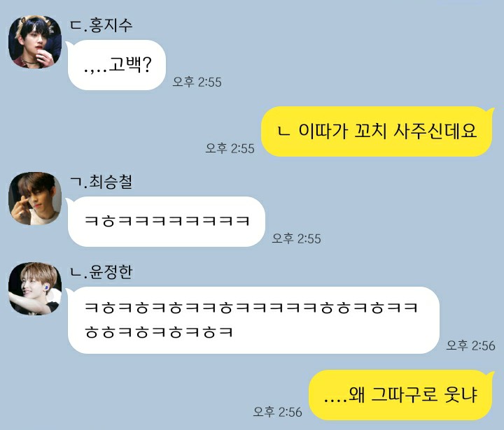The width and height of the screenshot is (504, 430).
Task: Tap the sender name ㄷ.홍지수
Action: click(101, 25)
